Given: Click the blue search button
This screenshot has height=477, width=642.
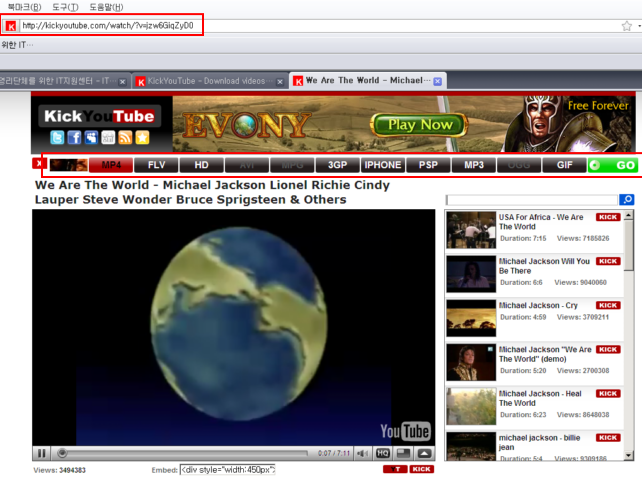Looking at the screenshot, I should pos(627,200).
